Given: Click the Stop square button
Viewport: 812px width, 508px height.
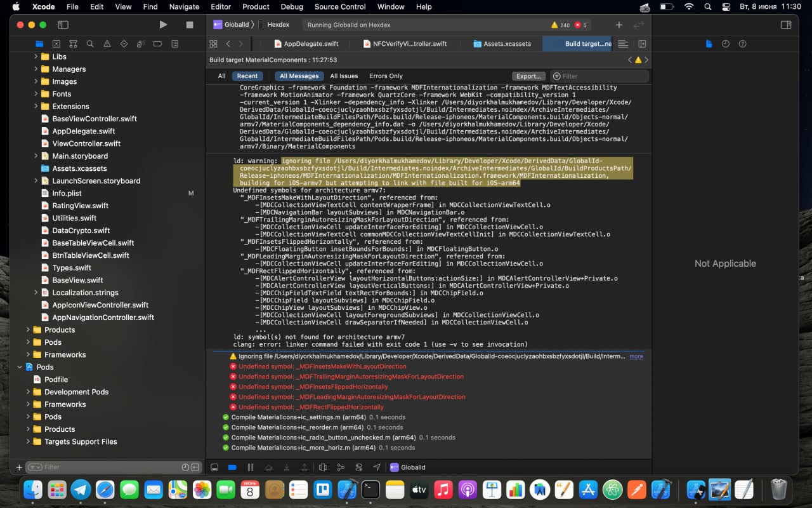Looking at the screenshot, I should point(189,25).
